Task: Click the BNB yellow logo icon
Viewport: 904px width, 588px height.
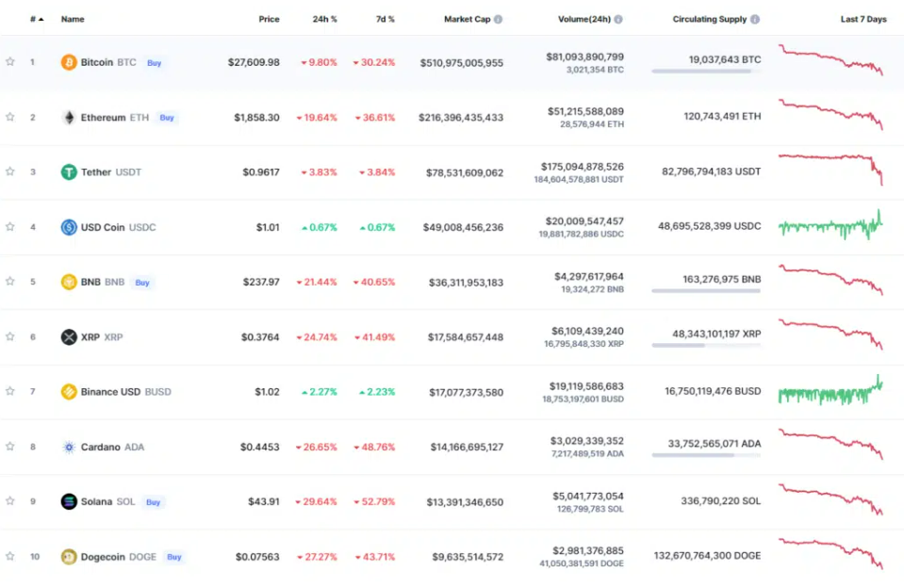Action: pos(69,282)
